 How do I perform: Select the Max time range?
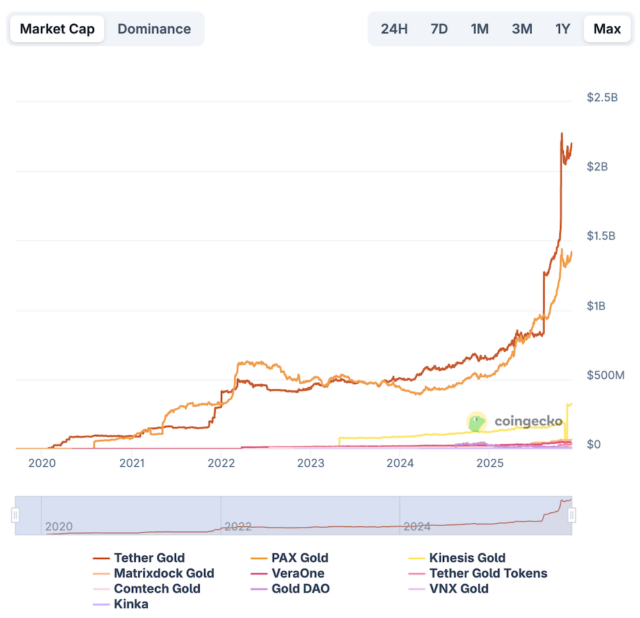[x=607, y=29]
